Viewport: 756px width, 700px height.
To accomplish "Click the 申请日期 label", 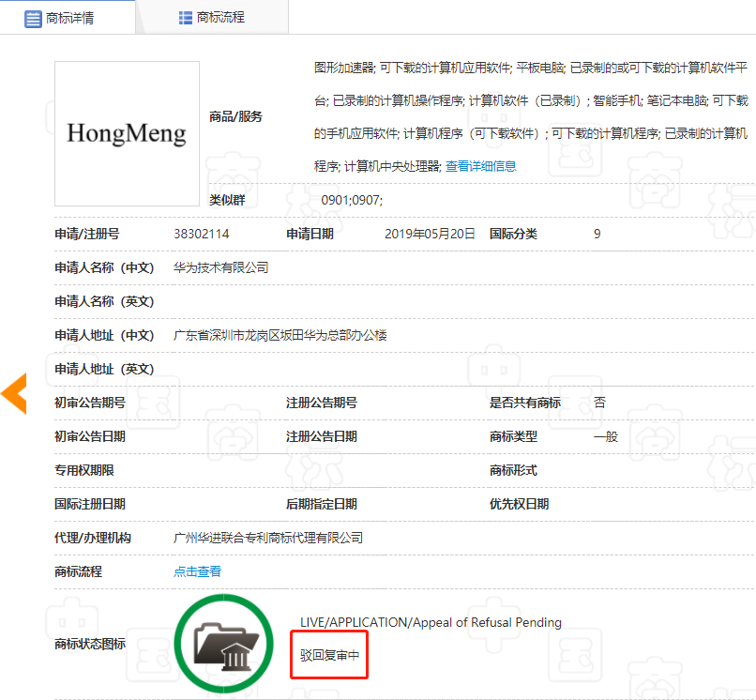I will pyautogui.click(x=310, y=234).
